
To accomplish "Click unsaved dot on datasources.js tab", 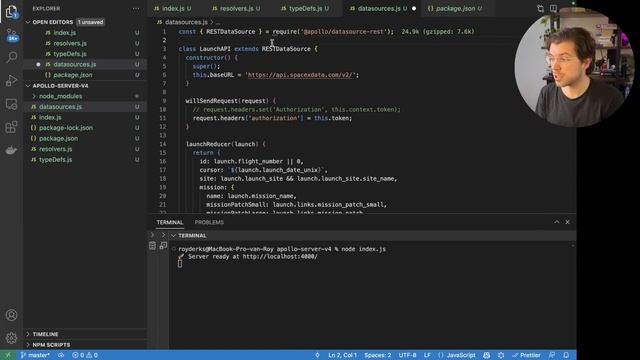I will click(x=414, y=8).
